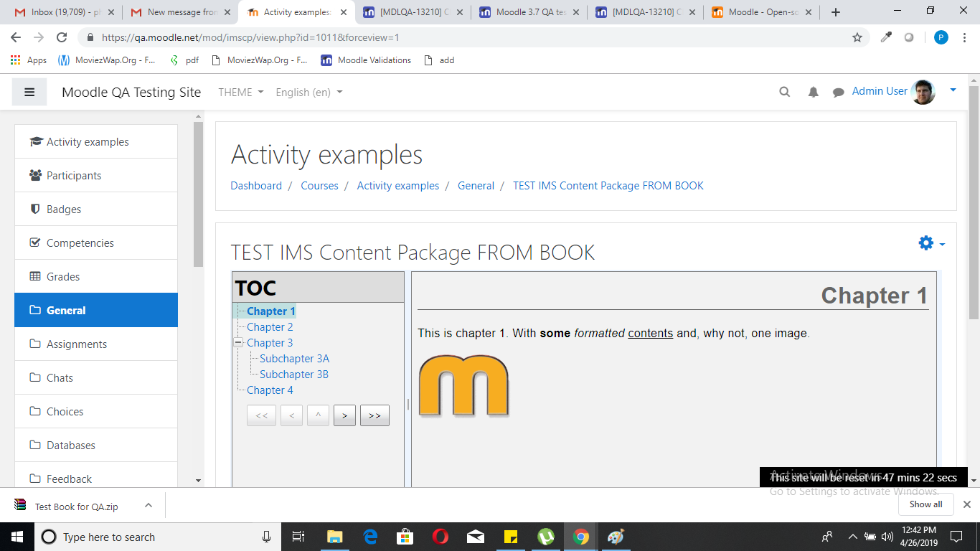Open the hamburger side panel toggle

[29, 92]
